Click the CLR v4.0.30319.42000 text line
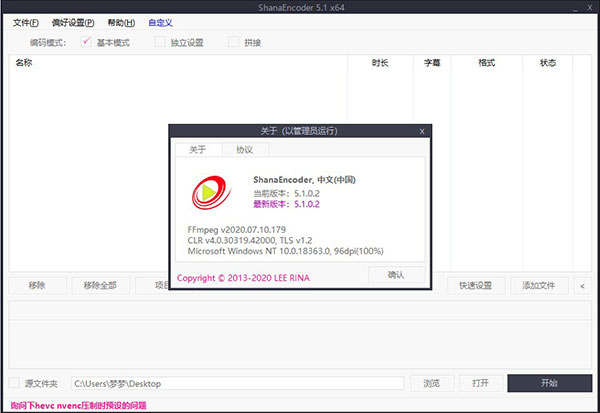600x413 pixels. point(250,240)
